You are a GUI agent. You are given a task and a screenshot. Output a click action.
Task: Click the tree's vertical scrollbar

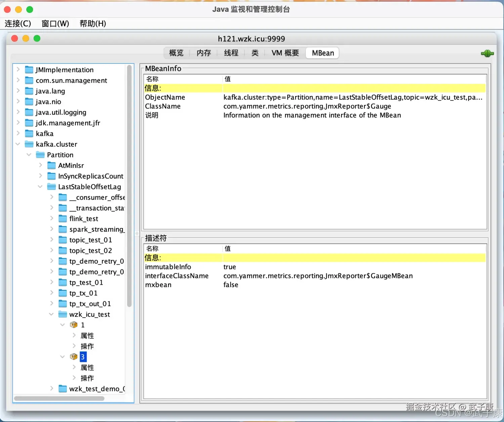tap(129, 186)
